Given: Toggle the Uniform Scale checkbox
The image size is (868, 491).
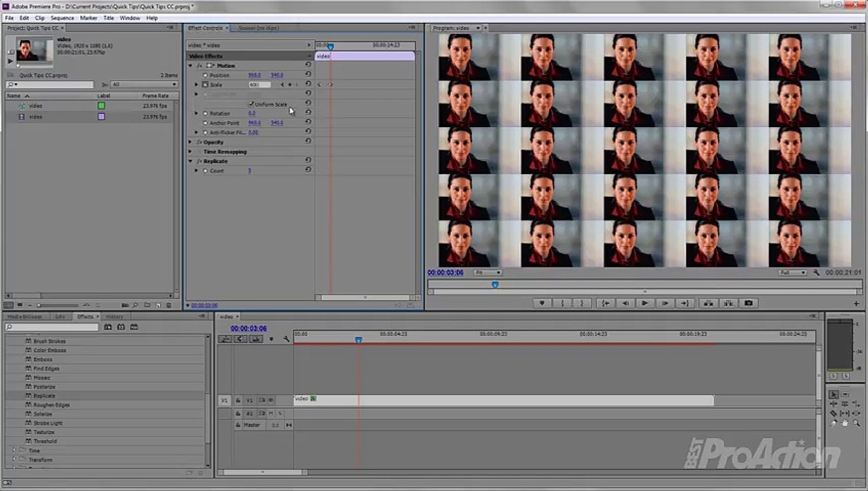Looking at the screenshot, I should click(250, 104).
